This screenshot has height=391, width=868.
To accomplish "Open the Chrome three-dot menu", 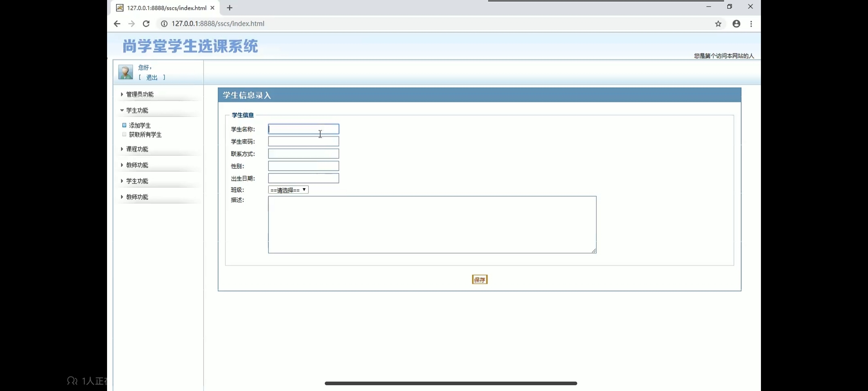I will [751, 24].
